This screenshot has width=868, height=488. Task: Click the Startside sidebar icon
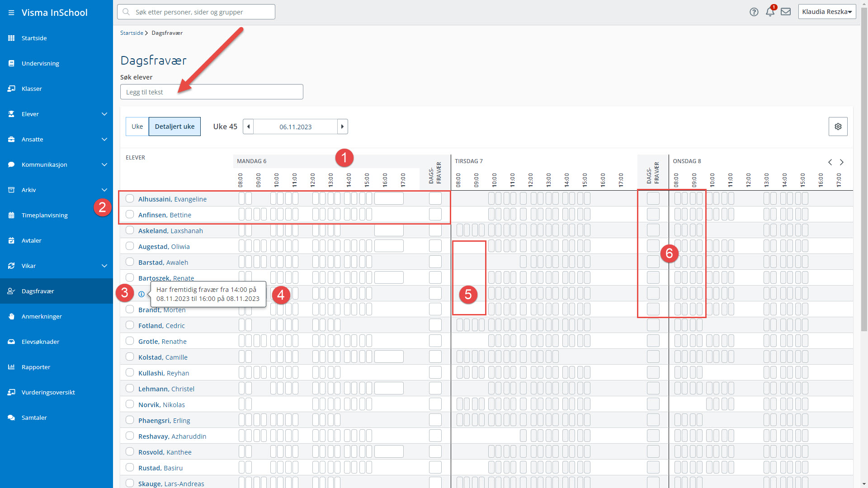11,38
